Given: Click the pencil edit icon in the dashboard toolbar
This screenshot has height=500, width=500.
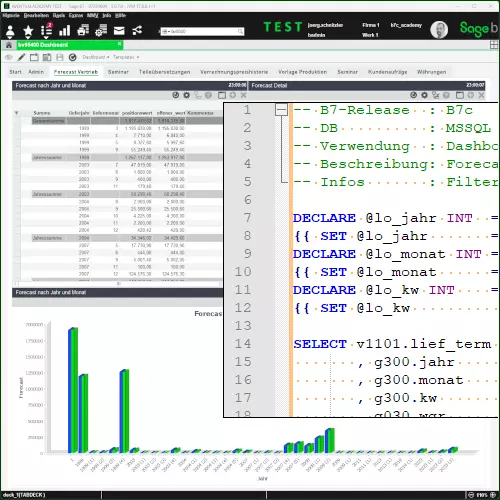Looking at the screenshot, I should click(x=21, y=57).
